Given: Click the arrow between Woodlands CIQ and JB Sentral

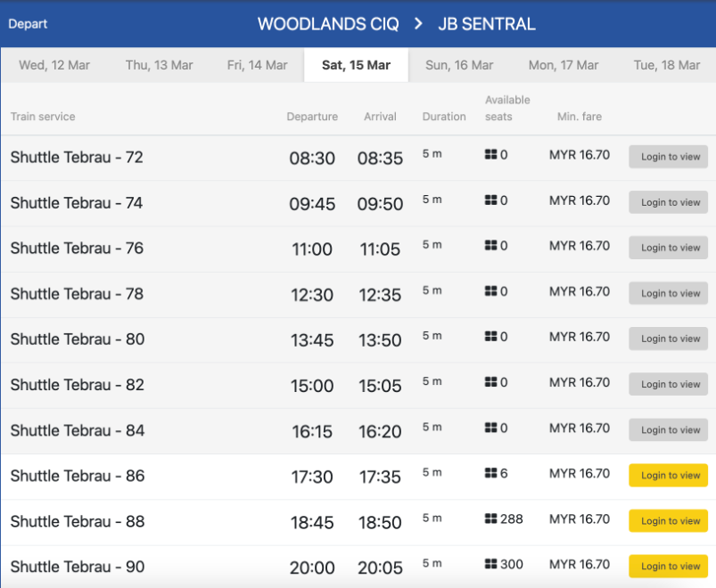Looking at the screenshot, I should [418, 24].
